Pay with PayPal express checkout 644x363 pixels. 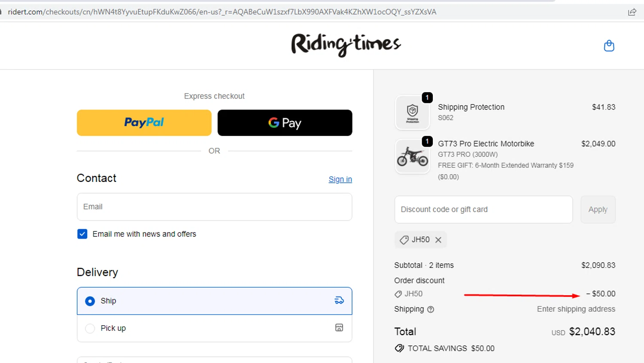144,123
